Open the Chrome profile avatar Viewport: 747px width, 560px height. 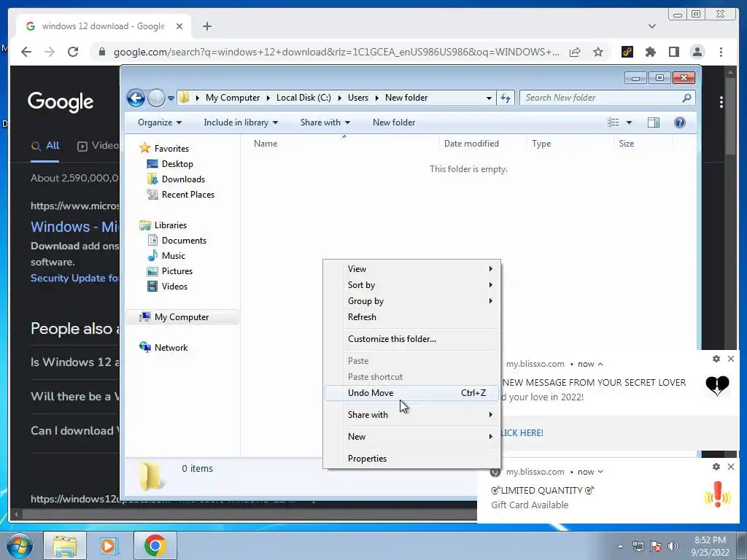pyautogui.click(x=697, y=52)
